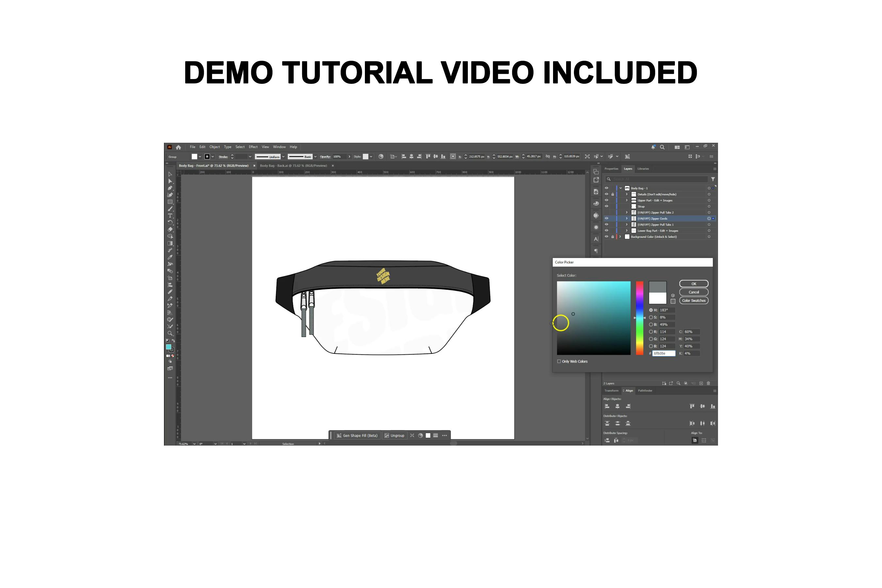Image resolution: width=882 pixels, height=588 pixels.
Task: Select the Eyedropper tool
Action: 170,257
